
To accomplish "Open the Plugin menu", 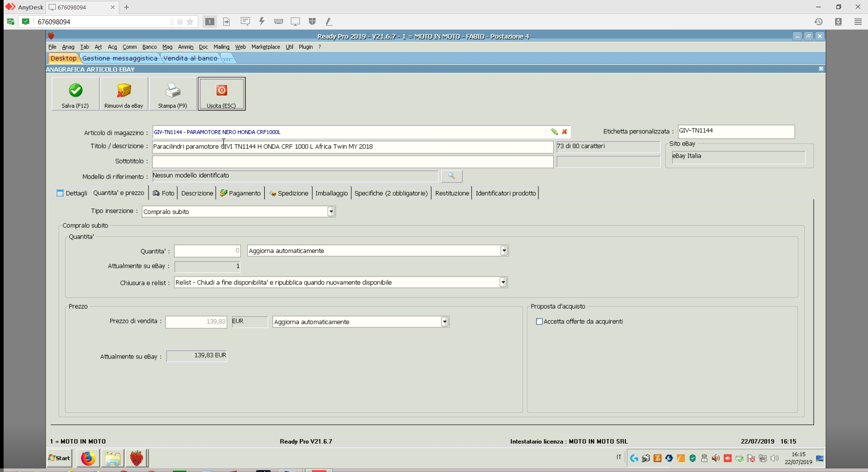I will point(306,47).
